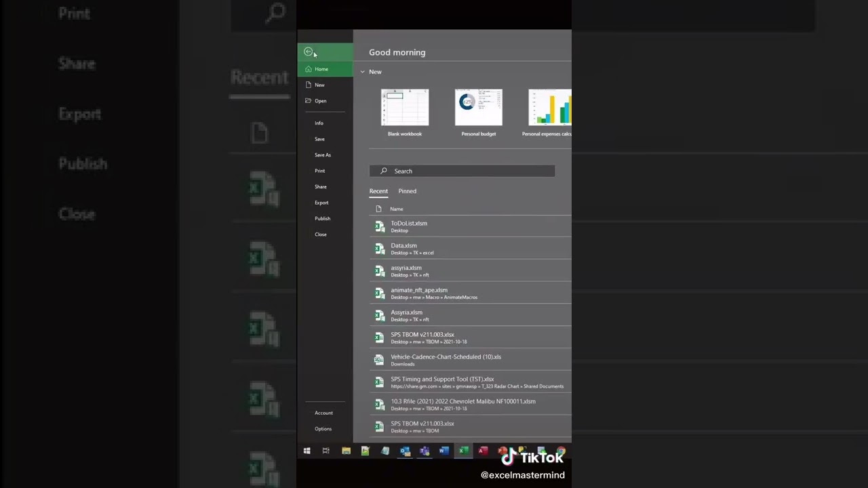Collapse the New templates section
Screen dimensions: 868x488
coord(363,72)
